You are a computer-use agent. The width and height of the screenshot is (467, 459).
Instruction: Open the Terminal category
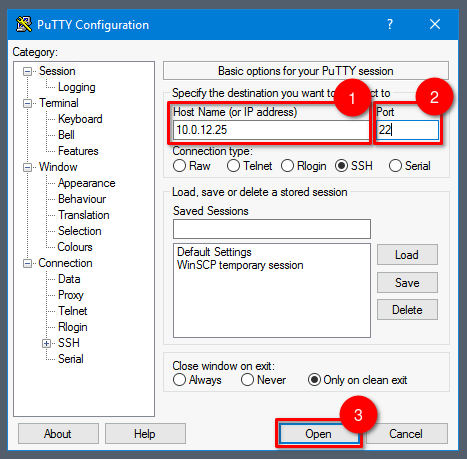click(59, 103)
